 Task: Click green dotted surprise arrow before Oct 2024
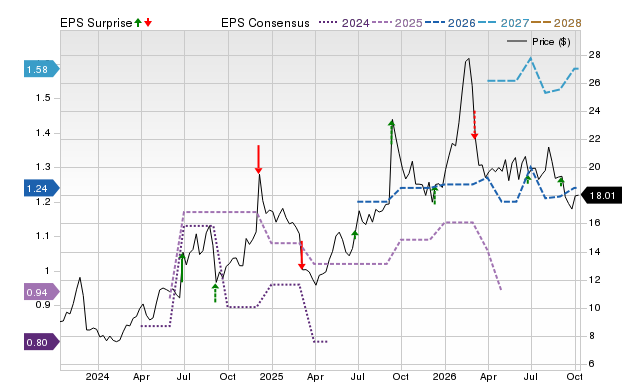[x=215, y=293]
